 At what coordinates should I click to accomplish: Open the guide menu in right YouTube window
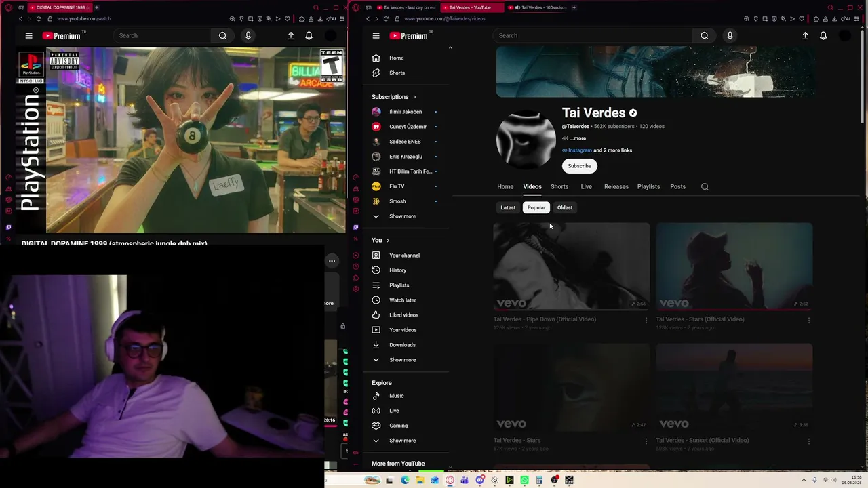[x=376, y=36]
